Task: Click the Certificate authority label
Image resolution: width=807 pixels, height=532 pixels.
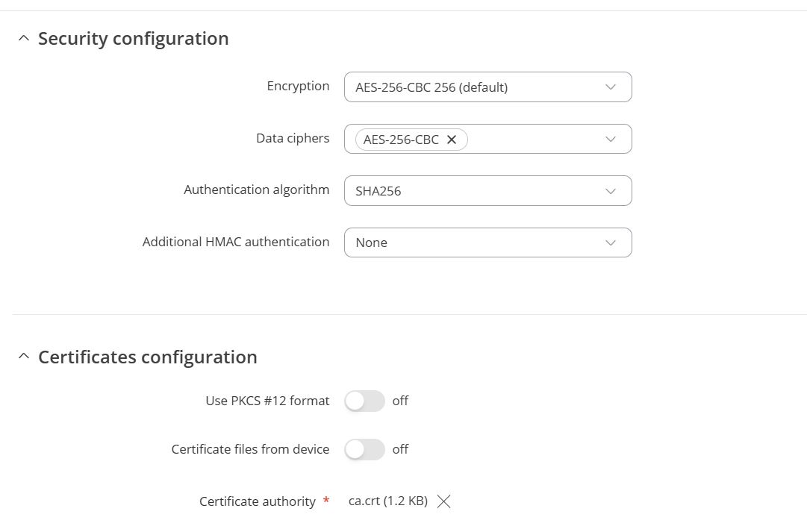Action: click(x=258, y=501)
